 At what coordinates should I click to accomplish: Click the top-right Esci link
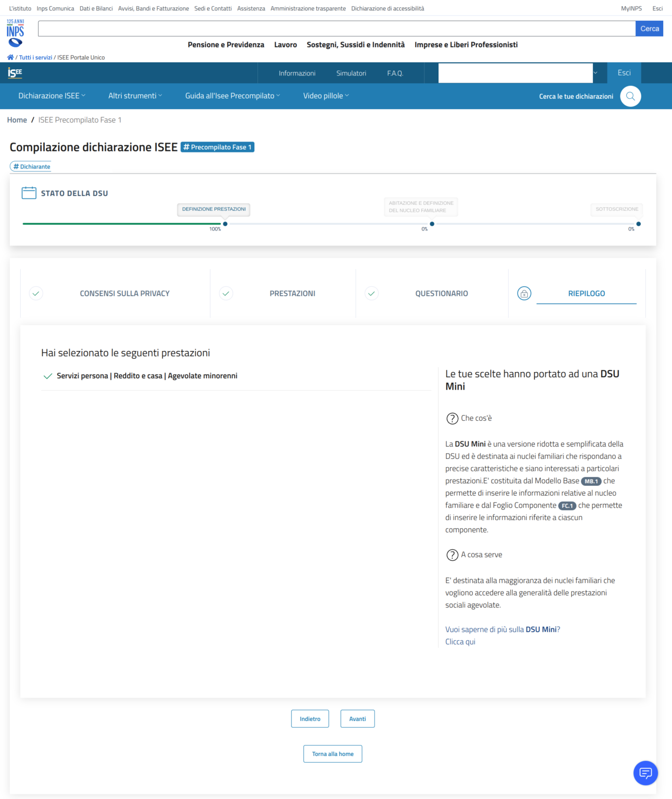pos(657,8)
